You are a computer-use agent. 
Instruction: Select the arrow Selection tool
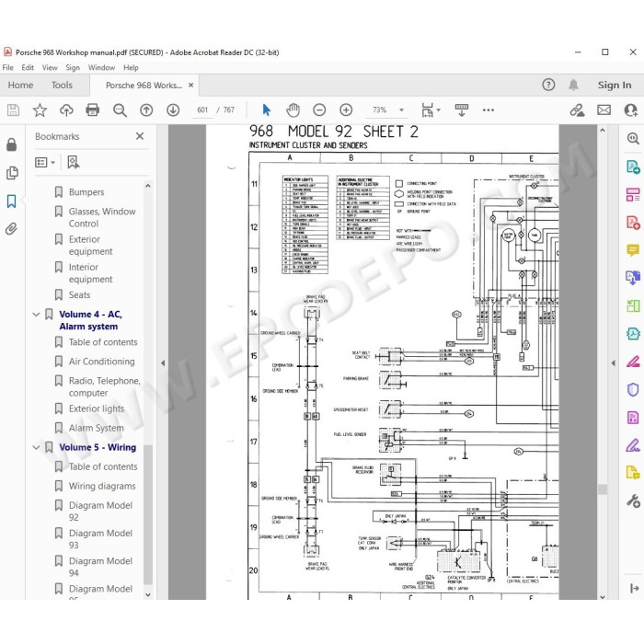coord(266,110)
